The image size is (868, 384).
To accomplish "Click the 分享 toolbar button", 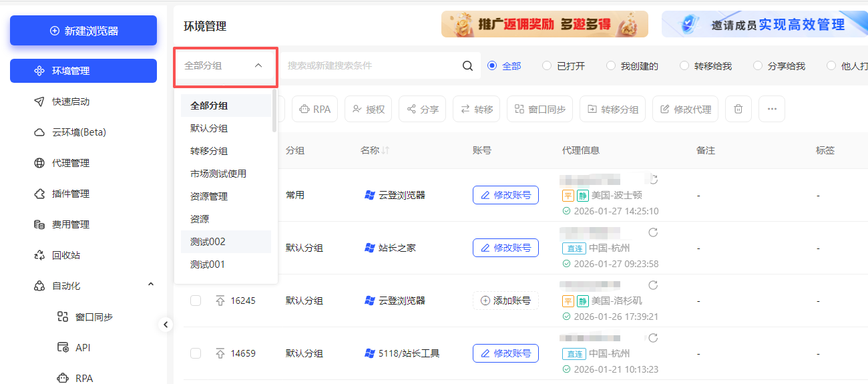I will 423,109.
